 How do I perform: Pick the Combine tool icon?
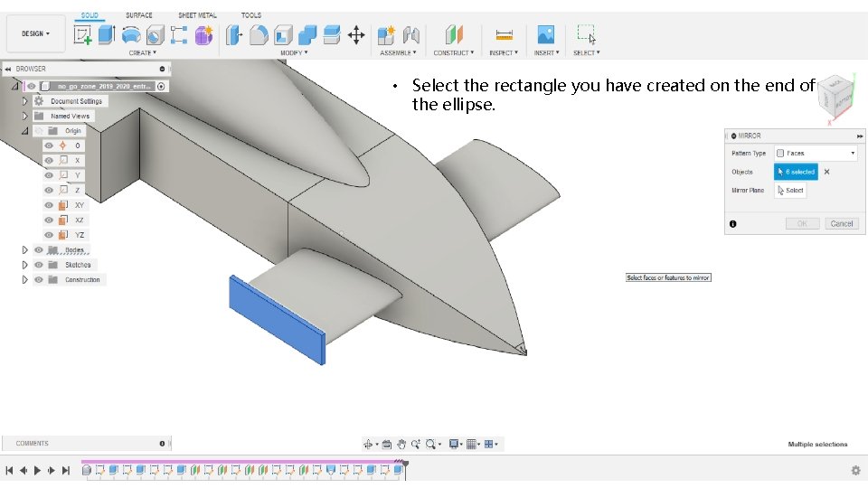[x=307, y=35]
